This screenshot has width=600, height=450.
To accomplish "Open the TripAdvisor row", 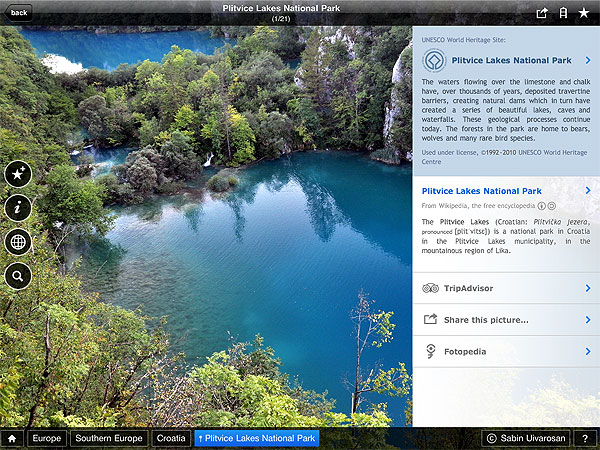I will [505, 288].
